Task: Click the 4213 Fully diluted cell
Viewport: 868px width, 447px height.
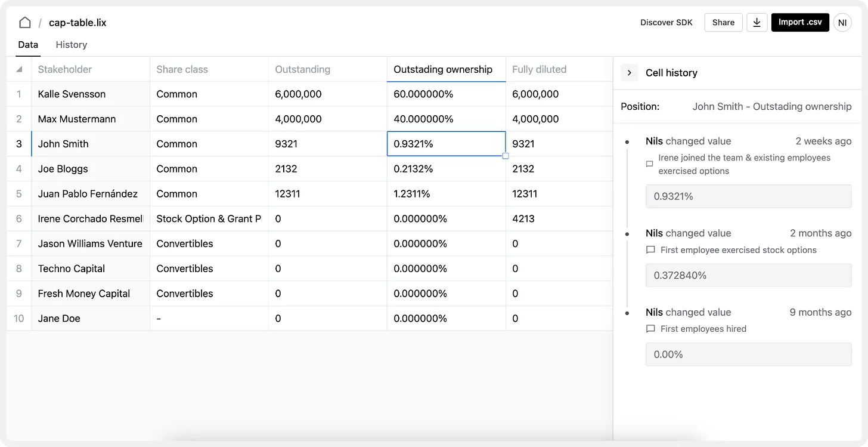Action: tap(559, 219)
